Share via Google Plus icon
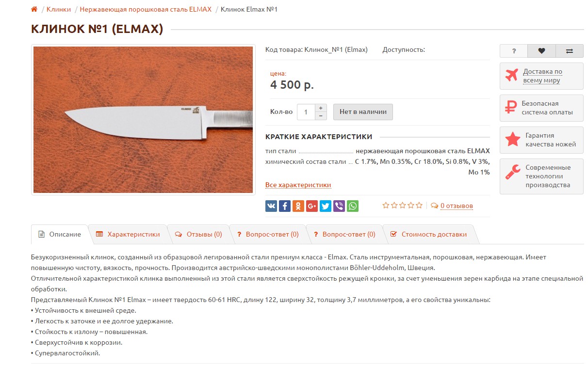 pos(312,206)
